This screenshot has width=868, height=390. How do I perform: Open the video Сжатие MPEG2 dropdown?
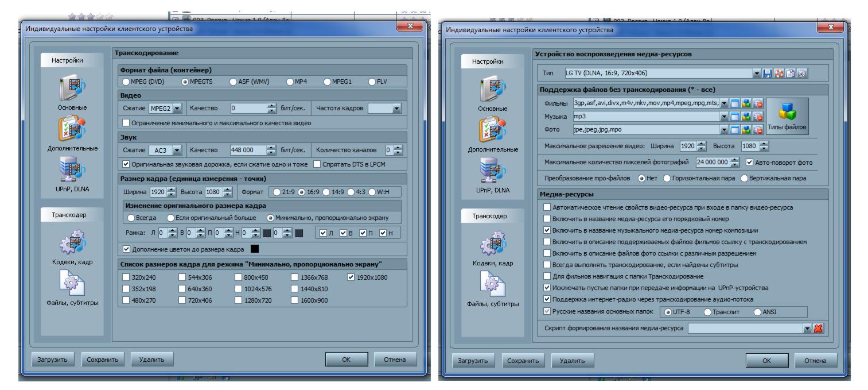coord(177,108)
